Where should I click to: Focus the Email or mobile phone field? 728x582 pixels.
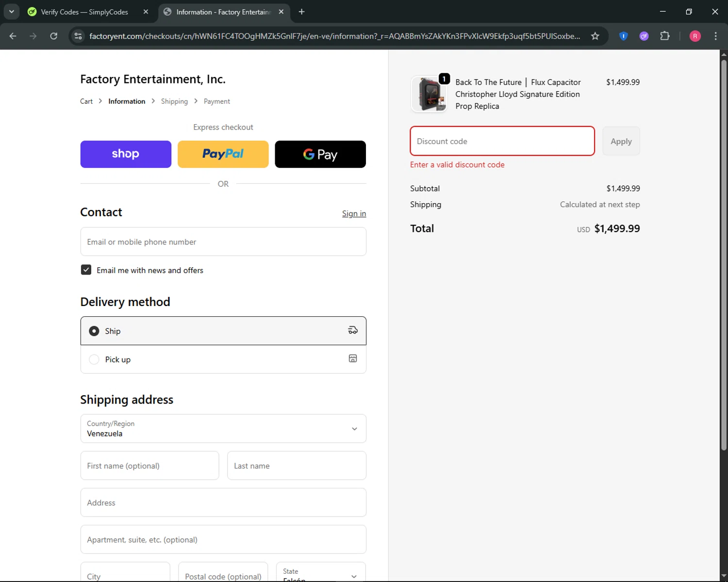pyautogui.click(x=223, y=242)
